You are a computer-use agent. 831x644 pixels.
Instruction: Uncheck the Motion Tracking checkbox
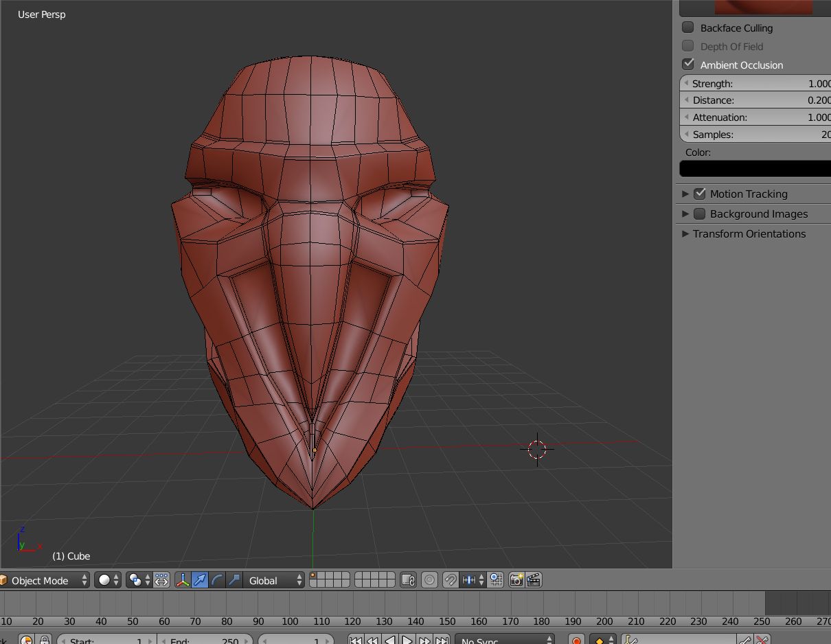(x=699, y=194)
